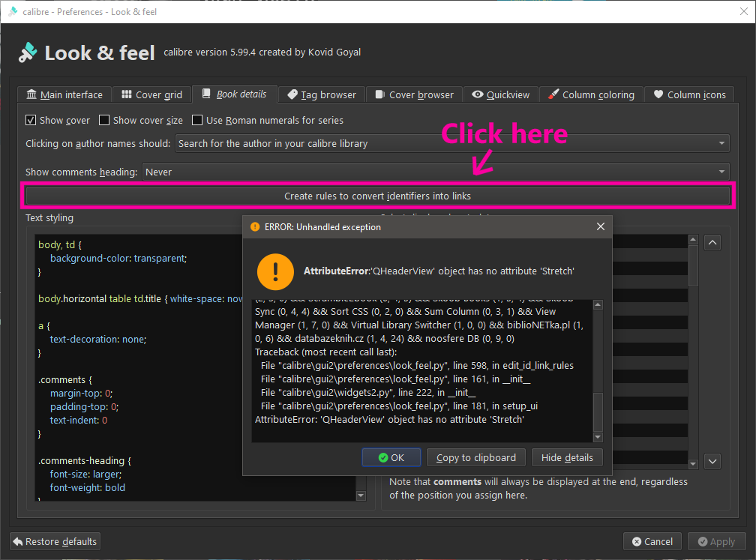Click Create rules to convert identifiers into links
Image resolution: width=756 pixels, height=560 pixels.
(377, 196)
